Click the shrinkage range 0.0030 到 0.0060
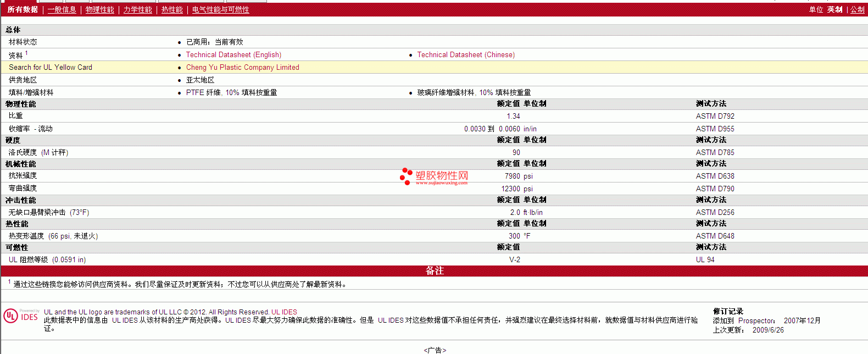 [492, 129]
